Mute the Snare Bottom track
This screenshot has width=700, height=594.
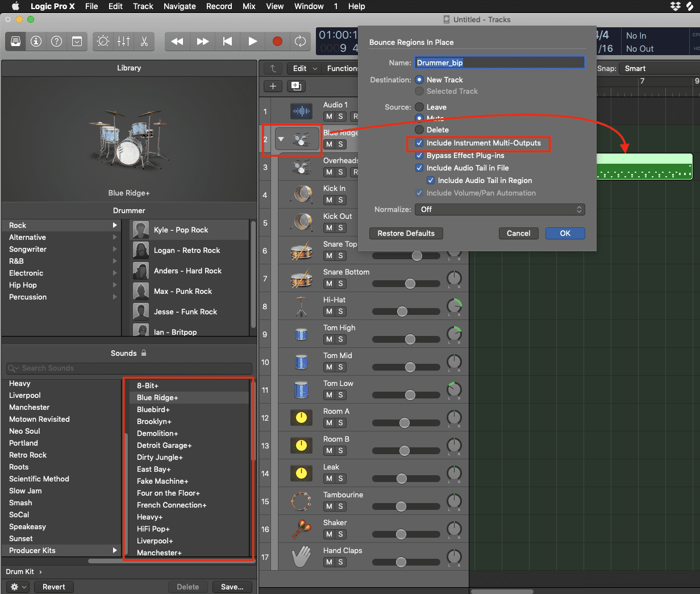coord(329,284)
